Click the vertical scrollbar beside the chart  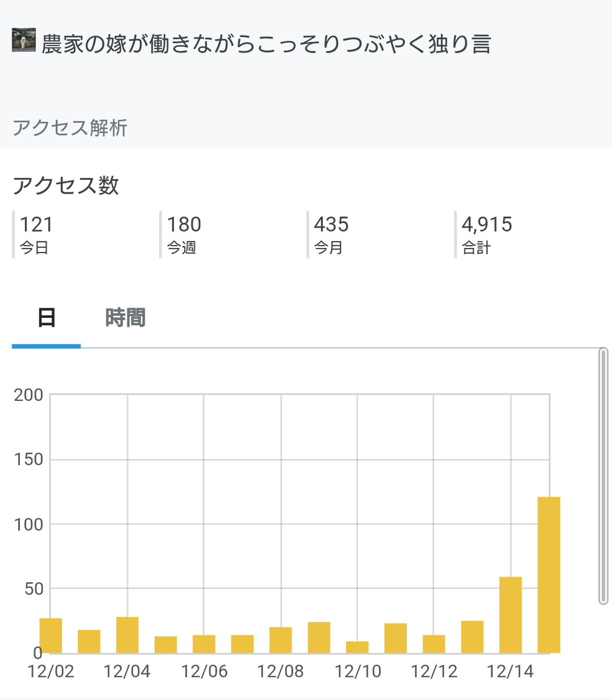click(603, 476)
